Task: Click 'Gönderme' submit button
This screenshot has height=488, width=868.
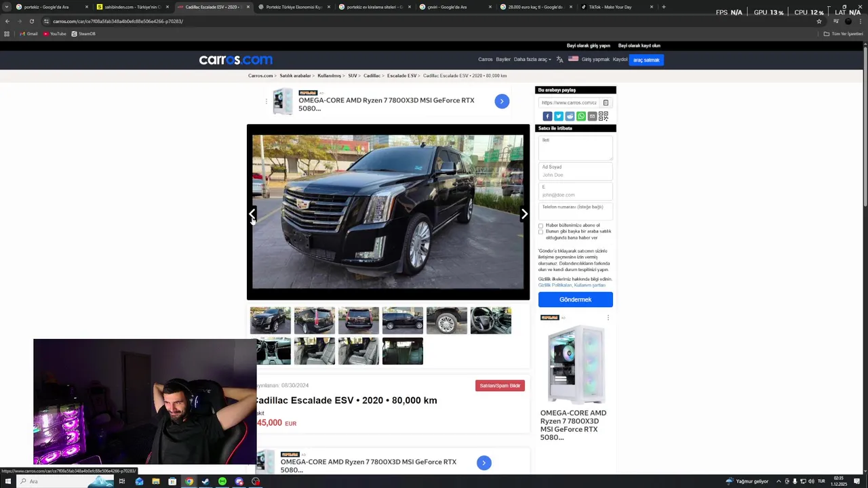Action: pos(576,300)
